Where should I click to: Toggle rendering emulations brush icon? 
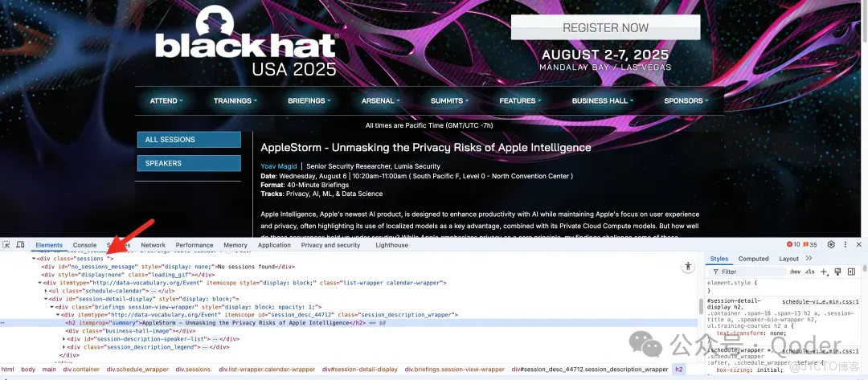[837, 272]
